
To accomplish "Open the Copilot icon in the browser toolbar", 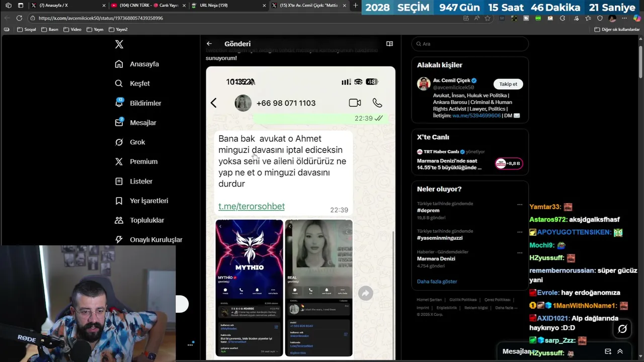I will pyautogui.click(x=637, y=18).
